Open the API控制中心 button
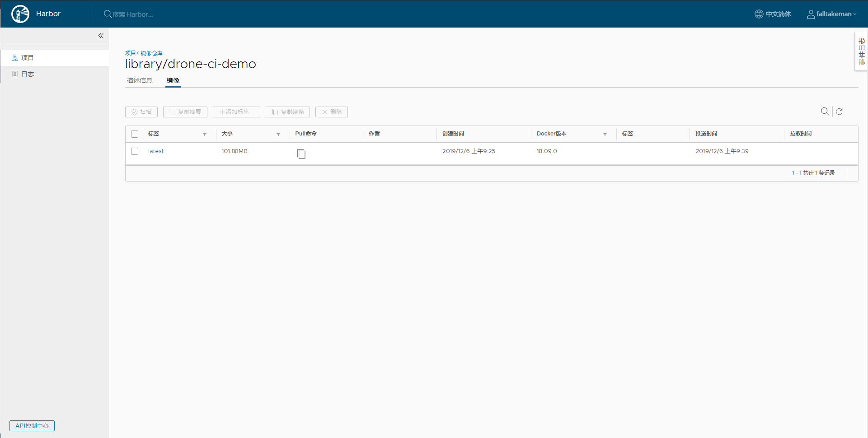 coord(32,426)
